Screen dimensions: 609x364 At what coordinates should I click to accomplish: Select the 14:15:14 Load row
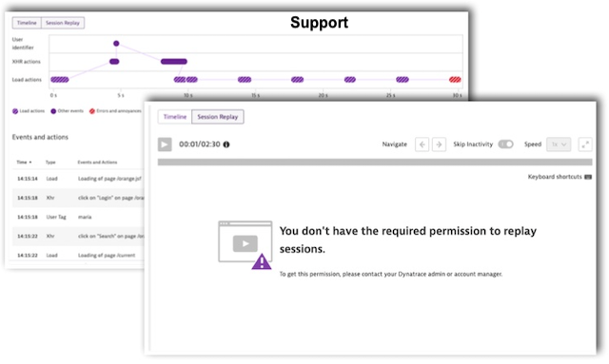pos(78,179)
